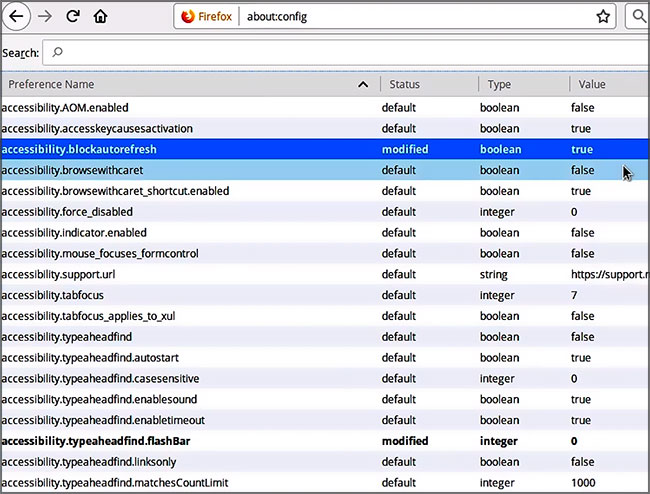Image resolution: width=650 pixels, height=494 pixels.
Task: Click the true value of blockautorefresh
Action: (x=582, y=149)
